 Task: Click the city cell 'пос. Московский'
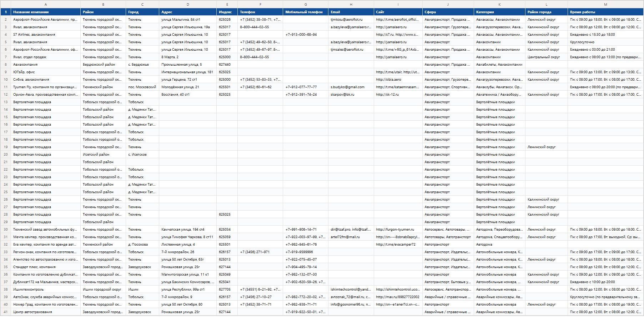pyautogui.click(x=142, y=87)
